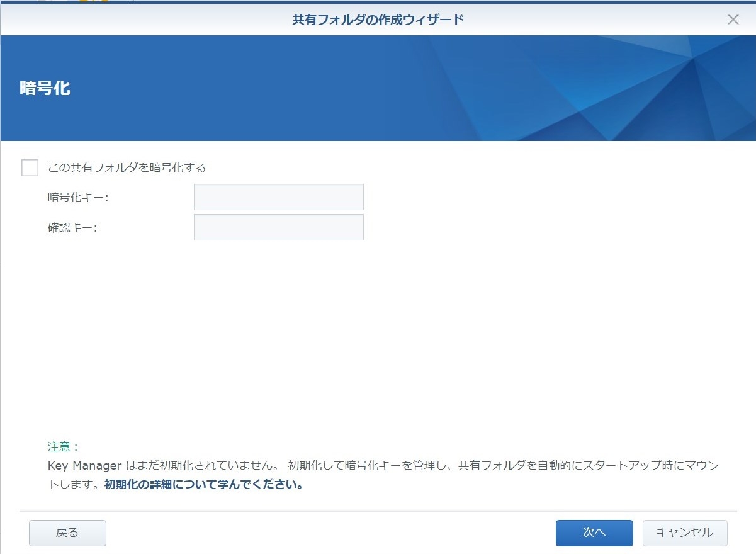This screenshot has width=756, height=554.
Task: Click the 暗号化キー: field label
Action: pyautogui.click(x=78, y=198)
